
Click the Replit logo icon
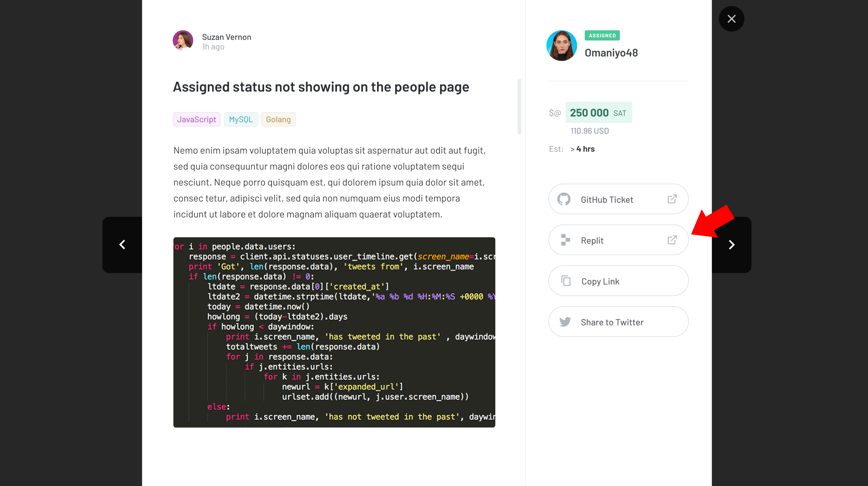565,240
